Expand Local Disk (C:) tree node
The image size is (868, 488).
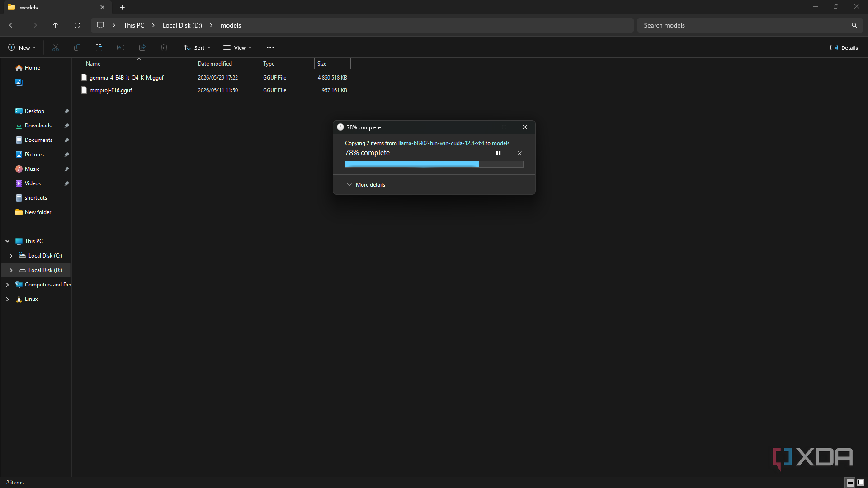[11, 256]
